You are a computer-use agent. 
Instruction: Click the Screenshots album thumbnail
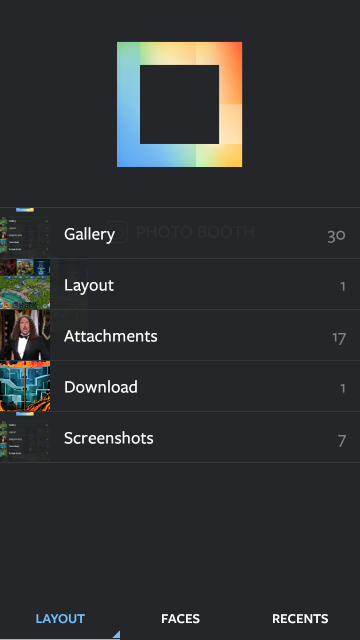25,437
